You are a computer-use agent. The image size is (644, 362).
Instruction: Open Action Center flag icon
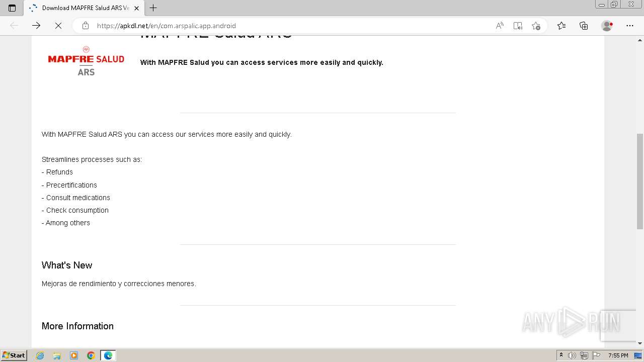[595, 355]
